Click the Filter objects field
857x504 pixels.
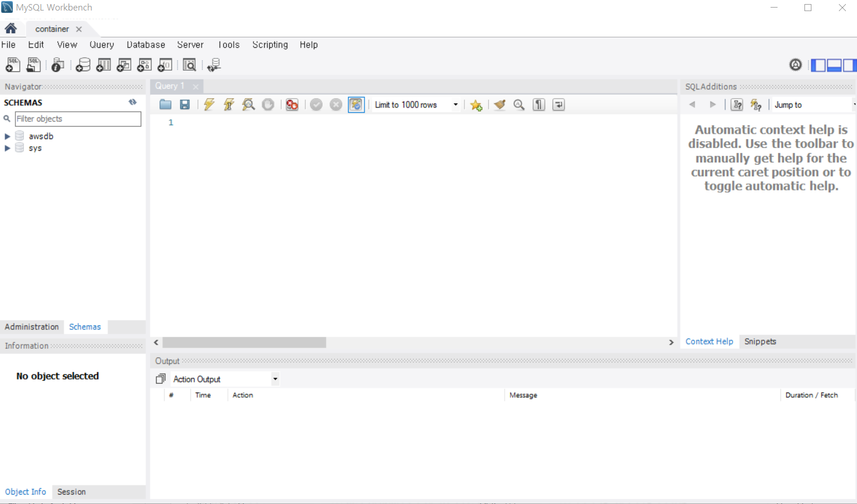point(78,119)
